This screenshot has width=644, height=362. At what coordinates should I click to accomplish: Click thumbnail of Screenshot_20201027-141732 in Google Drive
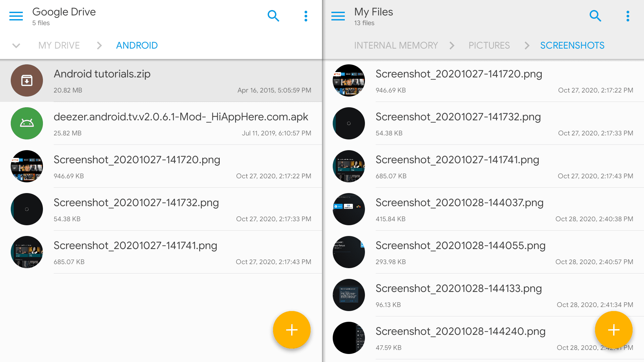27,209
